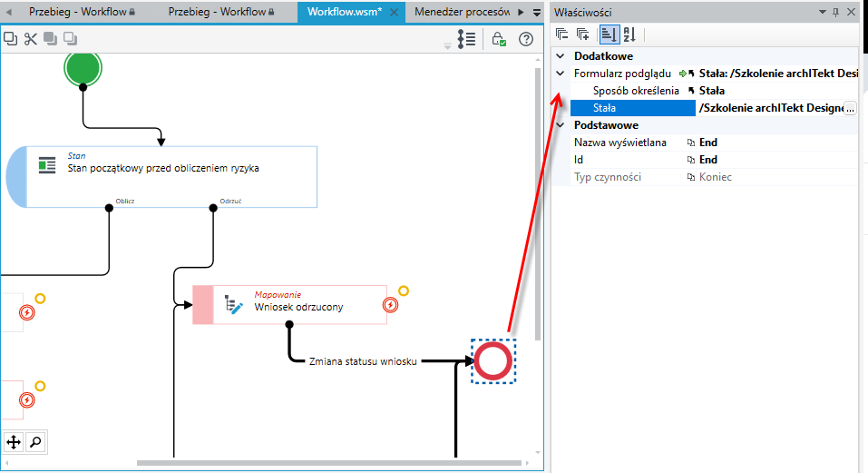Click the yellow circle beside the Wniosek odrzucony node
Screen dimensions: 868x473
pos(404,291)
